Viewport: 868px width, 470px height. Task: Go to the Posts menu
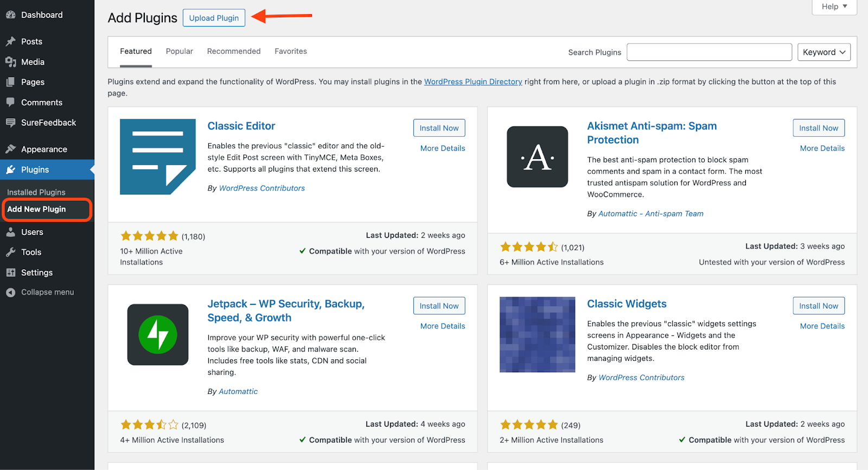click(47, 41)
